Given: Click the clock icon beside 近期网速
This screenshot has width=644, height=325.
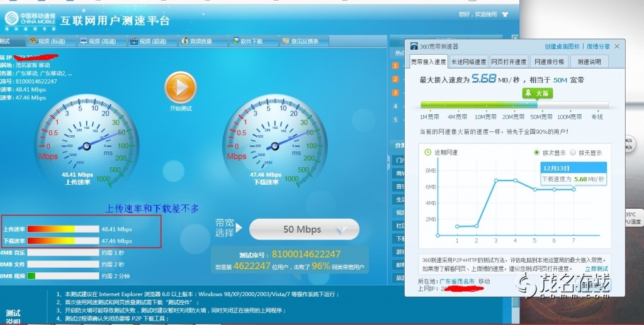Looking at the screenshot, I should pos(427,152).
